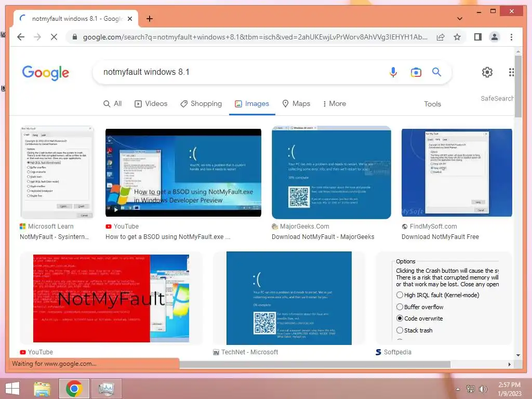Viewport: 532px width, 399px height.
Task: Open MajorGeeks blue screen thumbnail
Action: [331, 172]
